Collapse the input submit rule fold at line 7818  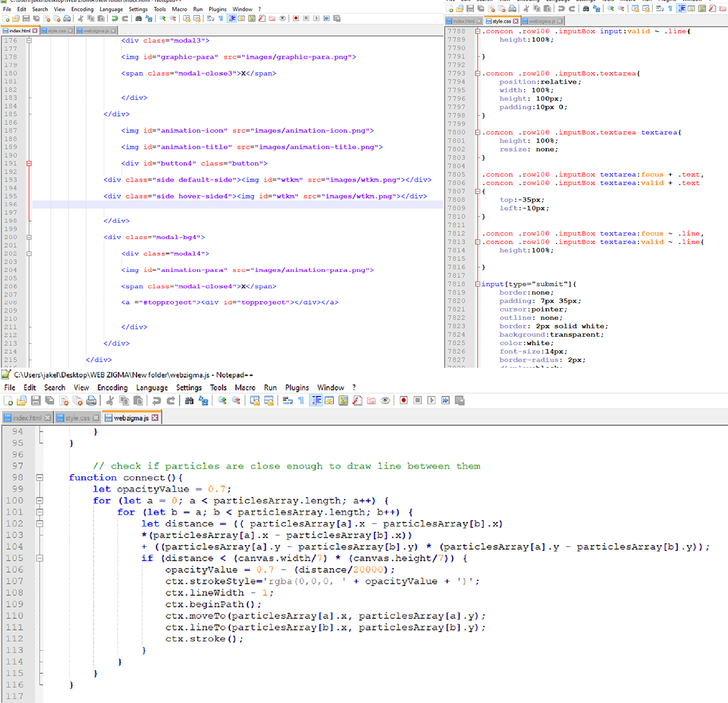coord(477,284)
